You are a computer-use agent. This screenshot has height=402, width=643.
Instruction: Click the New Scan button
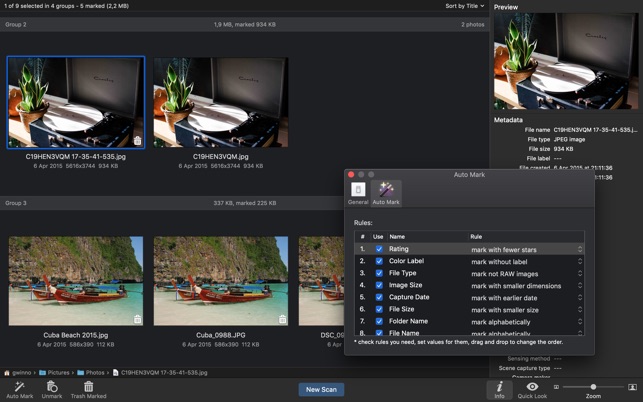pyautogui.click(x=321, y=389)
